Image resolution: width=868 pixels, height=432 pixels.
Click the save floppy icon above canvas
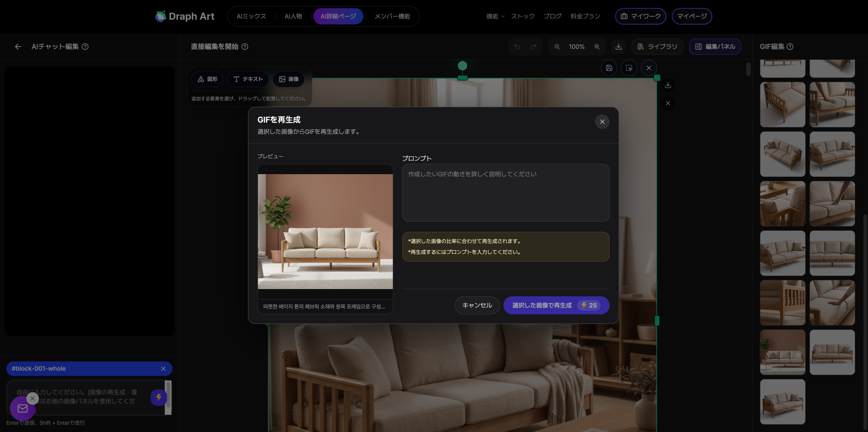[609, 68]
